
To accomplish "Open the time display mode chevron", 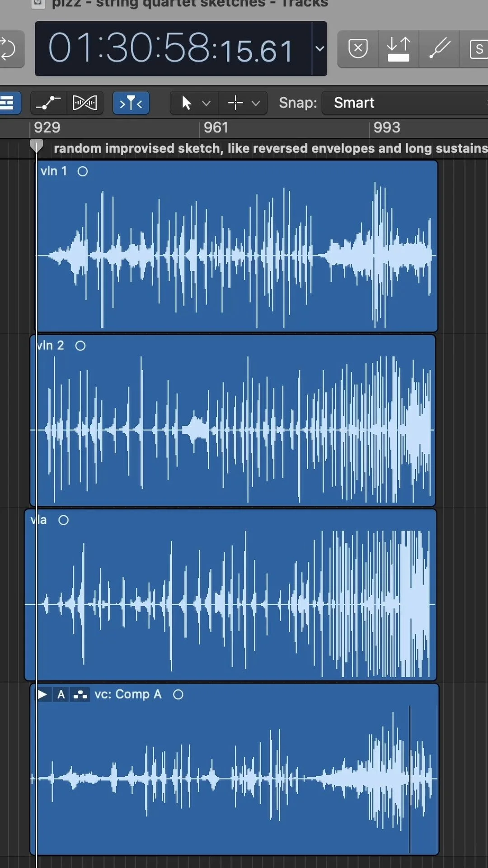I will point(319,49).
